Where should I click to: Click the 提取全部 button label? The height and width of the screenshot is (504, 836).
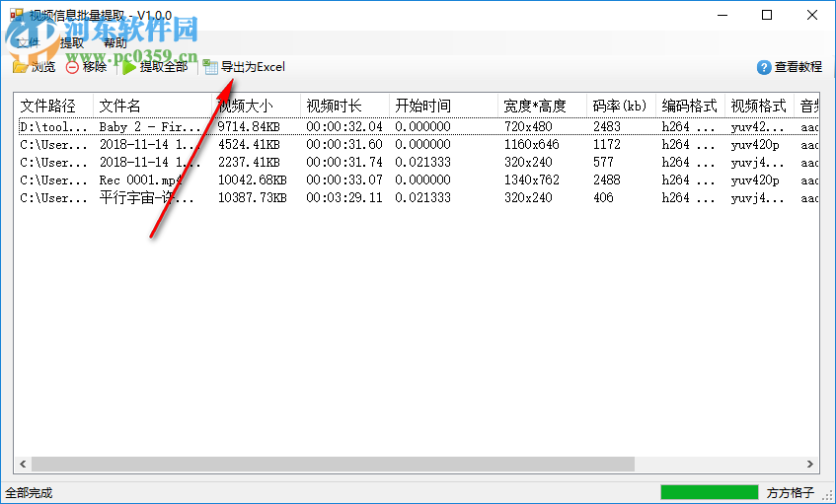coord(164,67)
